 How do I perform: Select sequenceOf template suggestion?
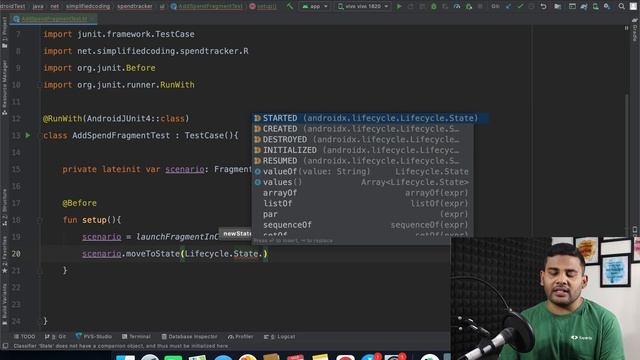click(x=362, y=224)
